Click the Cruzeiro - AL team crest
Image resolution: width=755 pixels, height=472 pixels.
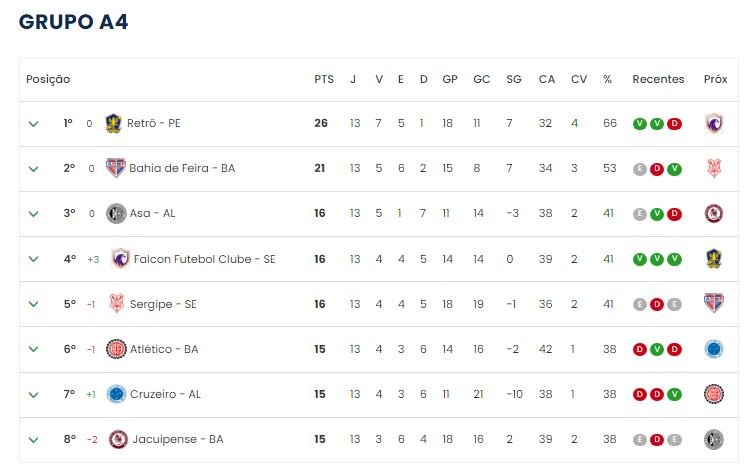point(116,394)
